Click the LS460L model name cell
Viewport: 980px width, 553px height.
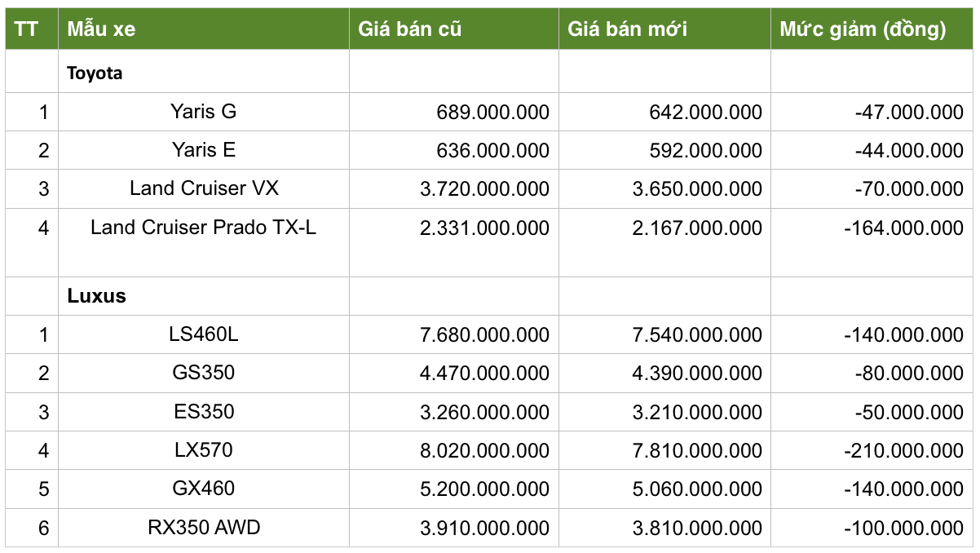[204, 334]
